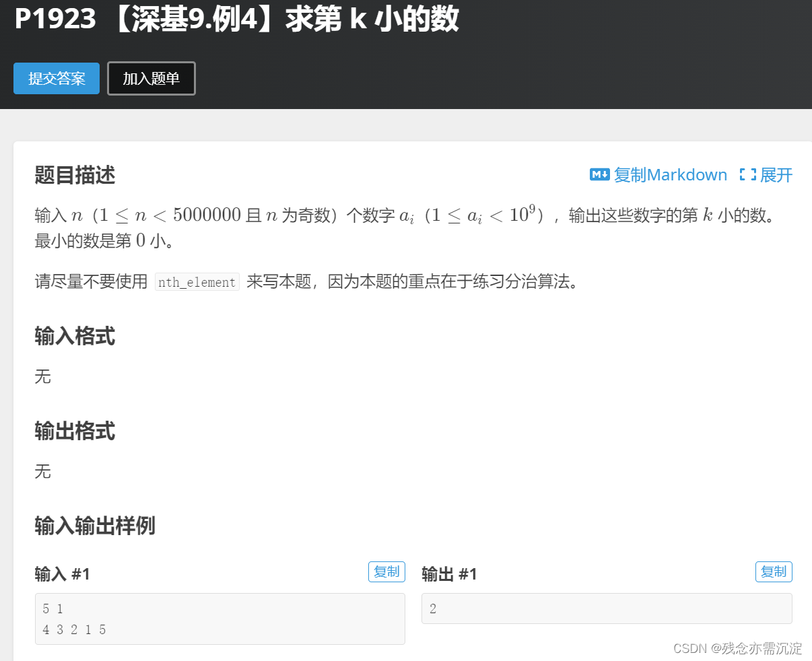The image size is (812, 661).
Task: Click the M+ copy Markdown icon
Action: (x=599, y=174)
